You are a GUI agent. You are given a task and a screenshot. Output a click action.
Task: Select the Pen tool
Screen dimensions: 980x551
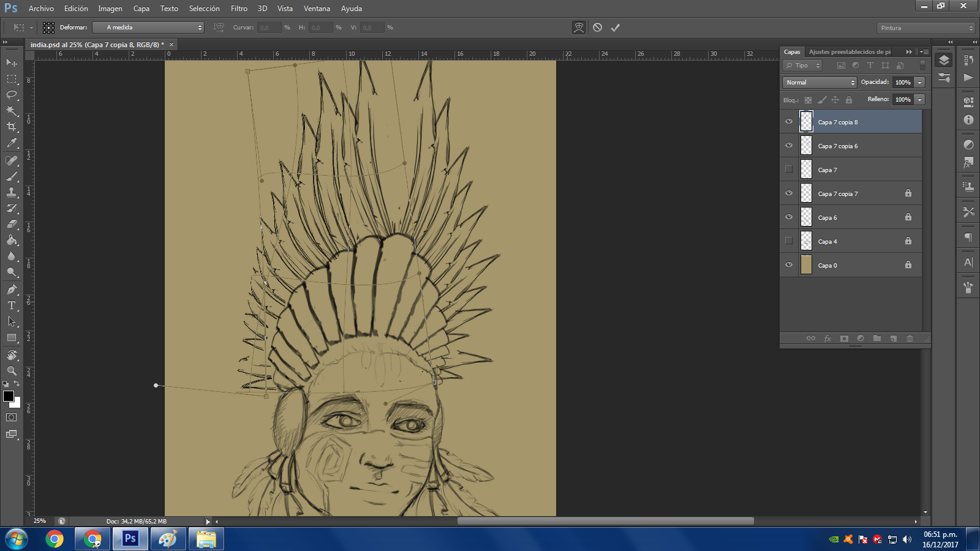tap(12, 290)
